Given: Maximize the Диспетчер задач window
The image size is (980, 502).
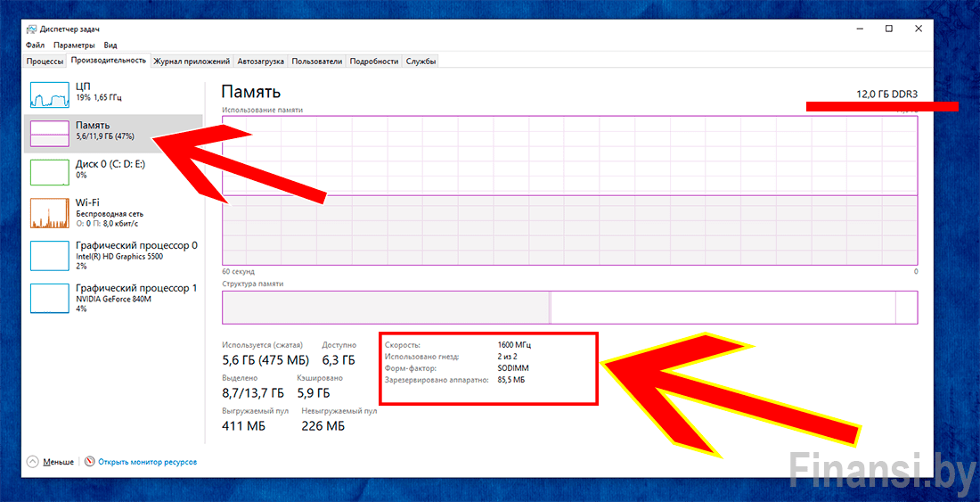Looking at the screenshot, I should [x=889, y=29].
